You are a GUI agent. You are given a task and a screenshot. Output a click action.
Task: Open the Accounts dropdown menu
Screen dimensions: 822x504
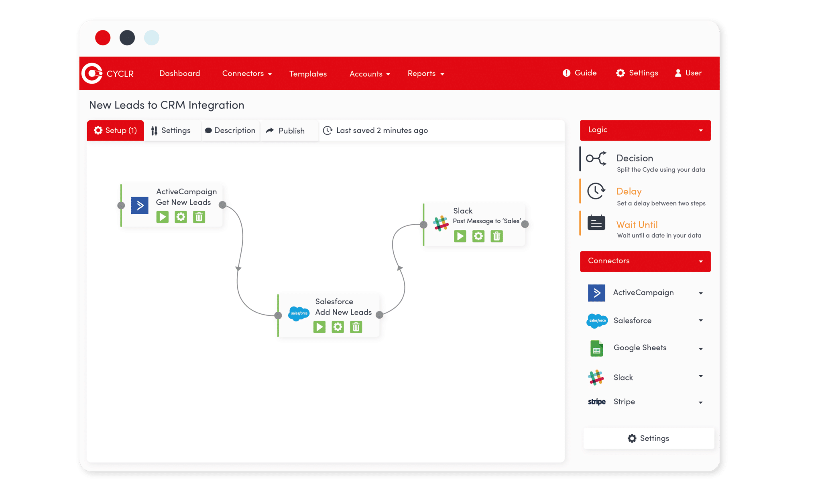[370, 74]
